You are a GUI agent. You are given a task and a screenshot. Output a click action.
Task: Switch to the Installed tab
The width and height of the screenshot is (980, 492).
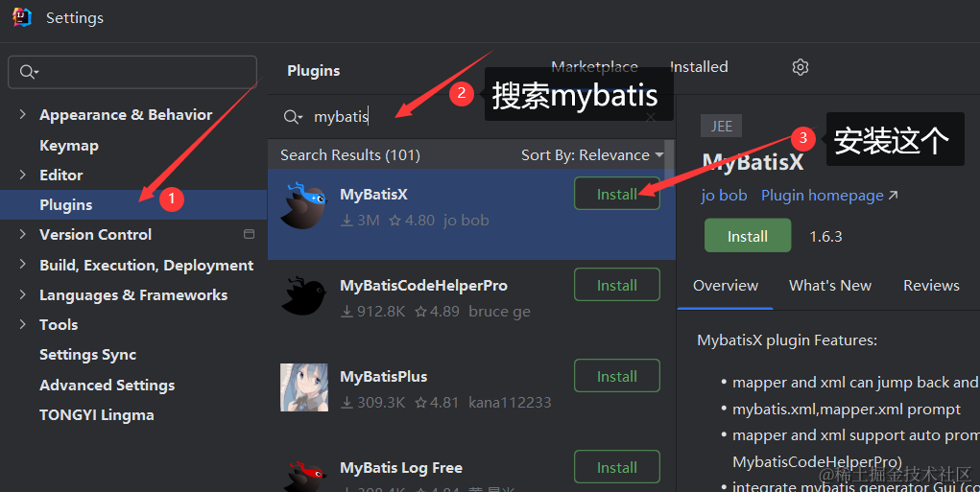(x=699, y=67)
